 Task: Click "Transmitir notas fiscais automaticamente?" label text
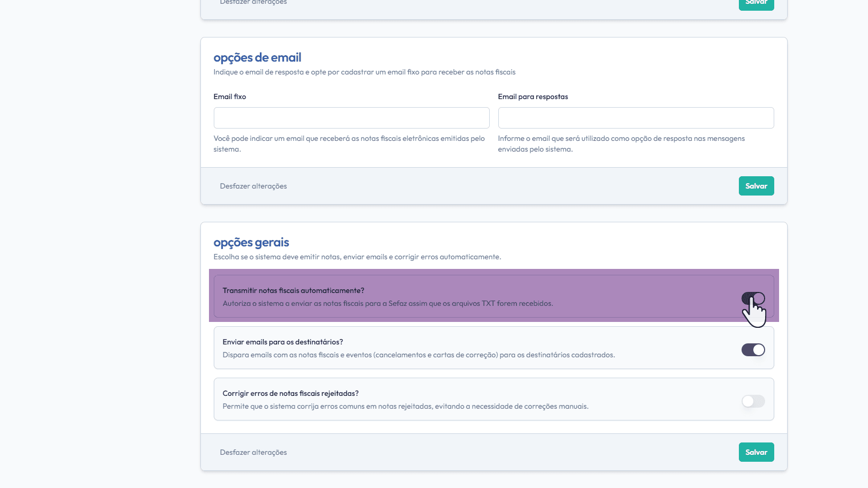pos(293,290)
